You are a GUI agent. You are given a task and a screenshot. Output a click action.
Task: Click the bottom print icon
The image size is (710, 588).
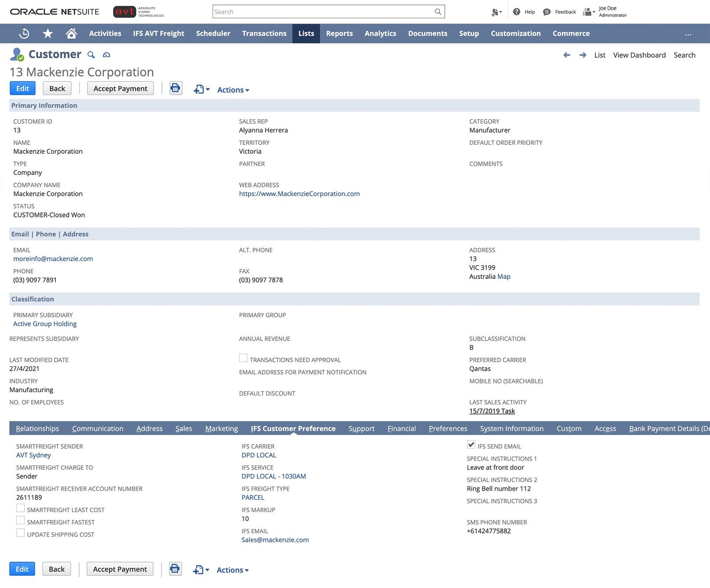175,568
